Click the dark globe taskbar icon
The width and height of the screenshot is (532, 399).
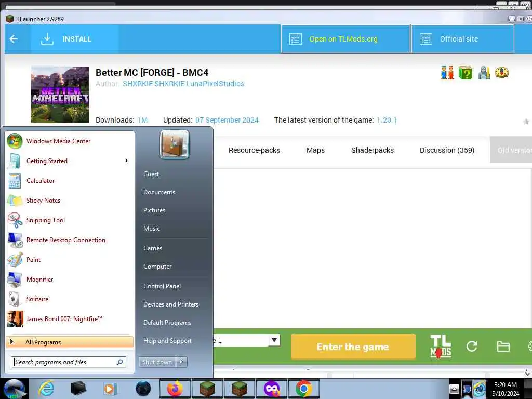143,389
